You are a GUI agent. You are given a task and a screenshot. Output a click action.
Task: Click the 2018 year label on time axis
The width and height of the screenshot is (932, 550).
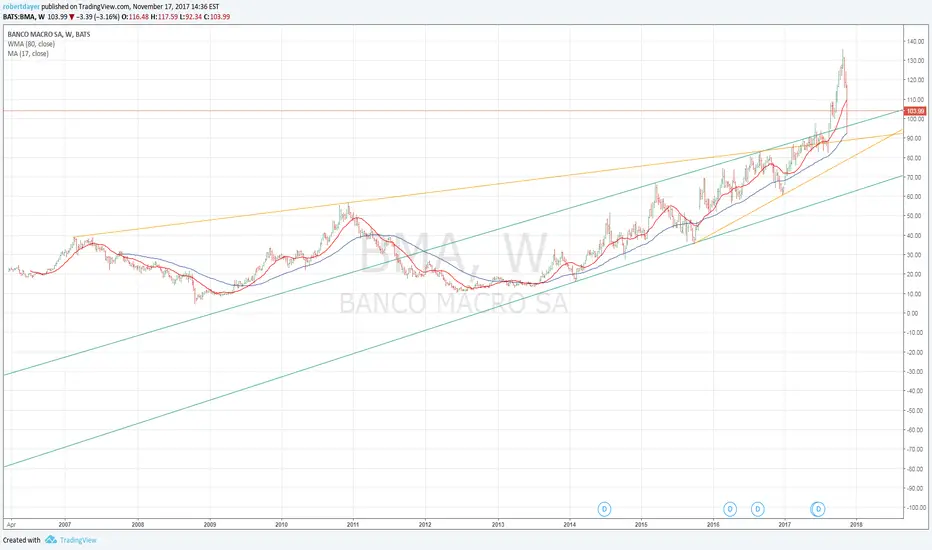(857, 524)
